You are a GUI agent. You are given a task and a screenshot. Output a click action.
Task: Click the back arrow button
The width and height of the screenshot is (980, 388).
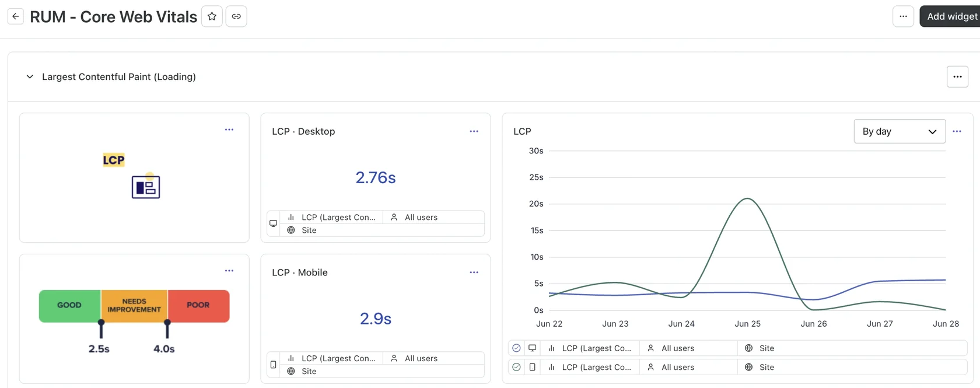coord(16,16)
